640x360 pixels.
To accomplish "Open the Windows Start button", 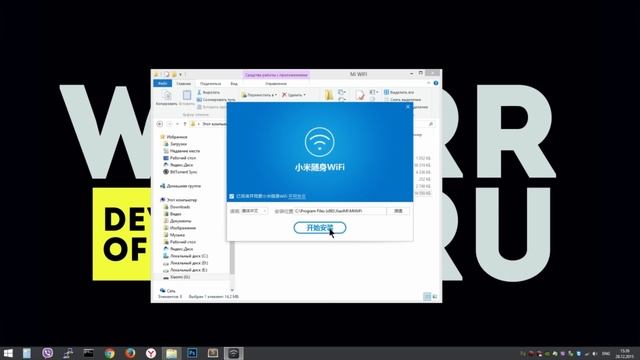I will click(x=8, y=353).
